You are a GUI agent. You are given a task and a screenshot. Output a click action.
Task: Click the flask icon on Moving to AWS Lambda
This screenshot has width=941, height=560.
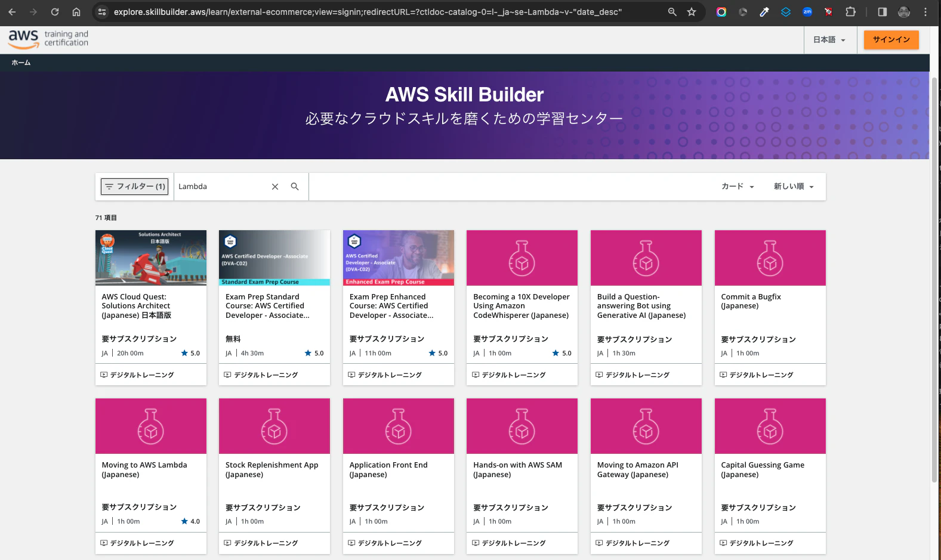151,426
